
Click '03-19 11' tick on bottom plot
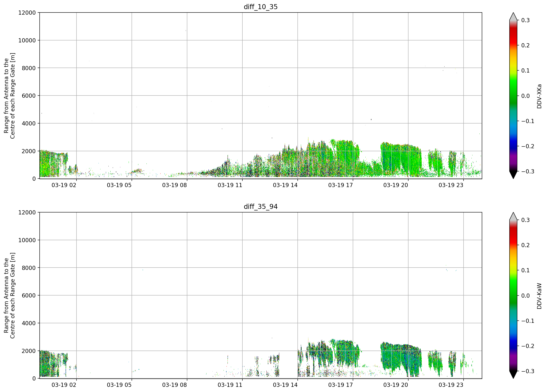pos(230,385)
